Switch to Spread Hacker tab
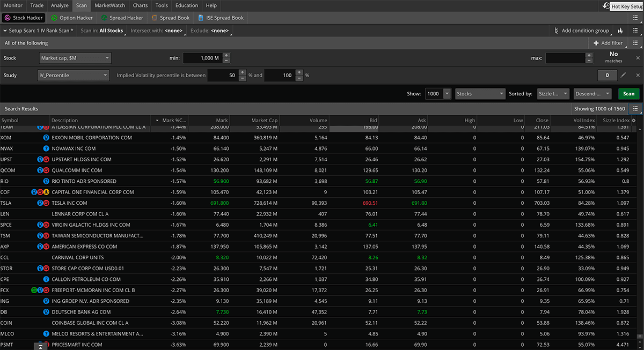 tap(121, 18)
